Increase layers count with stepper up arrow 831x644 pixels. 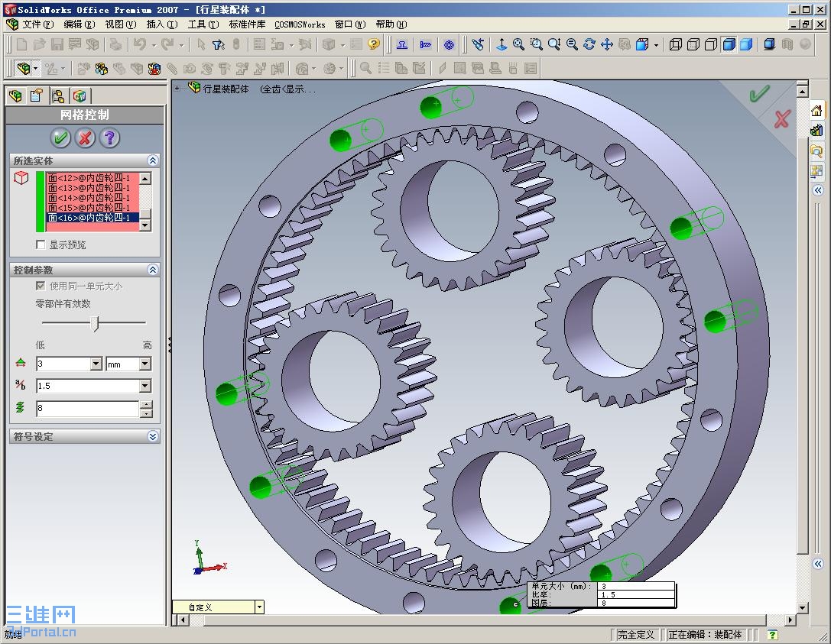(x=146, y=405)
